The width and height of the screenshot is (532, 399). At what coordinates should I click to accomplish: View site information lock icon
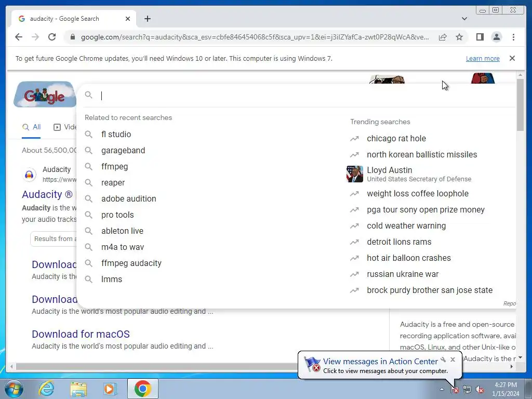click(x=72, y=37)
